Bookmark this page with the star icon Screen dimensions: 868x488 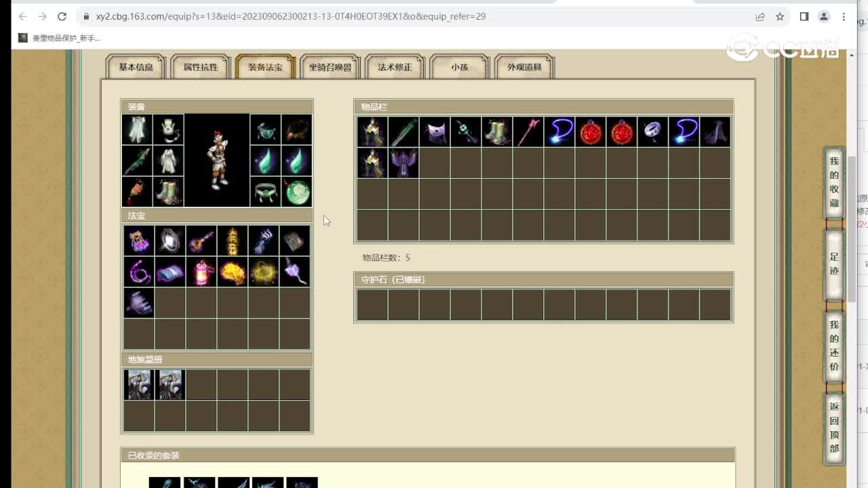(780, 16)
